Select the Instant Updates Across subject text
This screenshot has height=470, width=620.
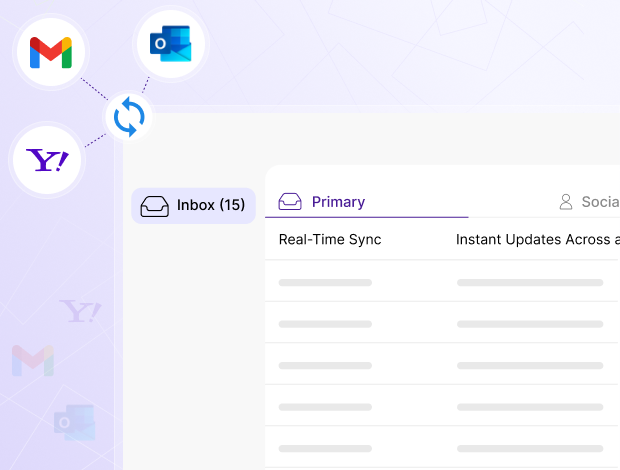click(538, 240)
